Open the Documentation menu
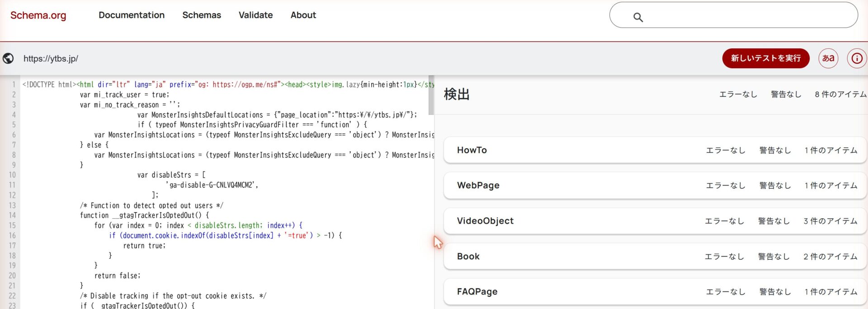This screenshot has width=868, height=309. click(132, 15)
